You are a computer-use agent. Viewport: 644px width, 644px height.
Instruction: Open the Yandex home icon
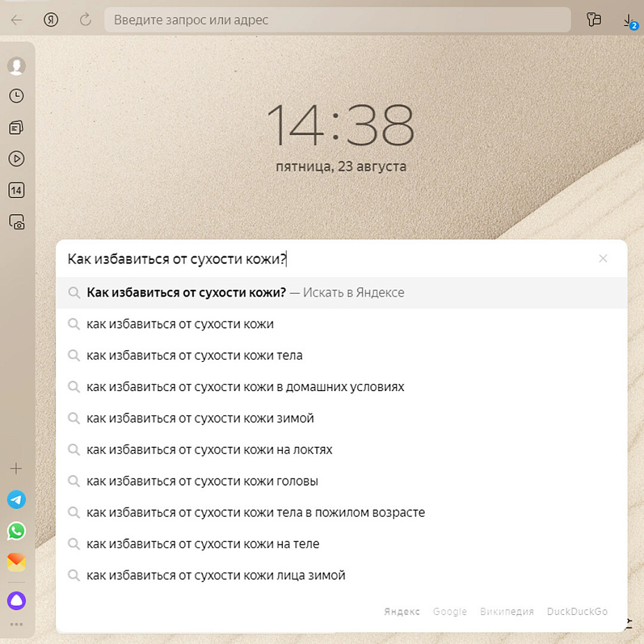[51, 19]
